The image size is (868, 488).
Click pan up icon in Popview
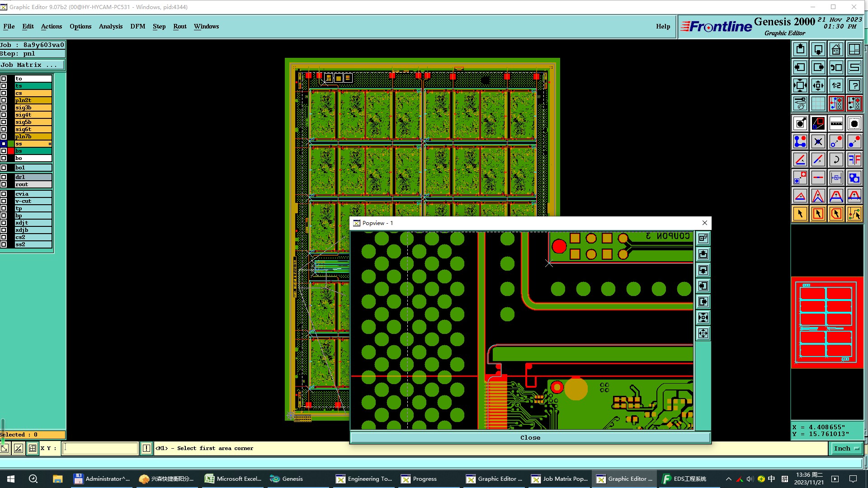703,254
